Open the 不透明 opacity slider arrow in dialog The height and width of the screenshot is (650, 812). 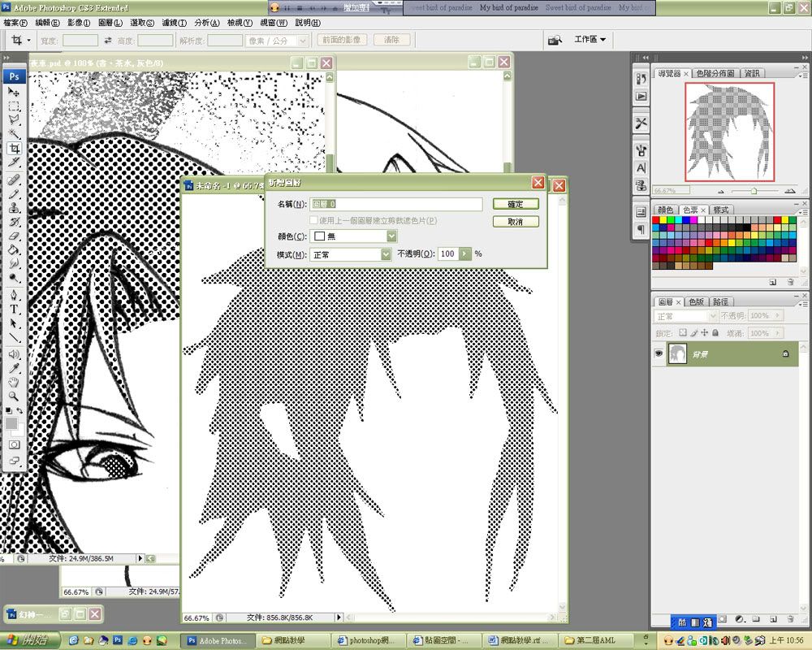click(465, 254)
